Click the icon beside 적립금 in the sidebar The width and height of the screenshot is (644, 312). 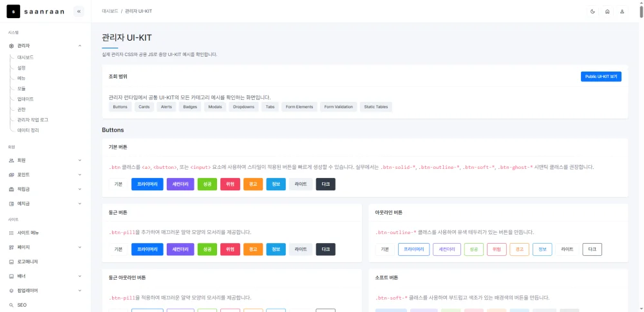tap(11, 189)
